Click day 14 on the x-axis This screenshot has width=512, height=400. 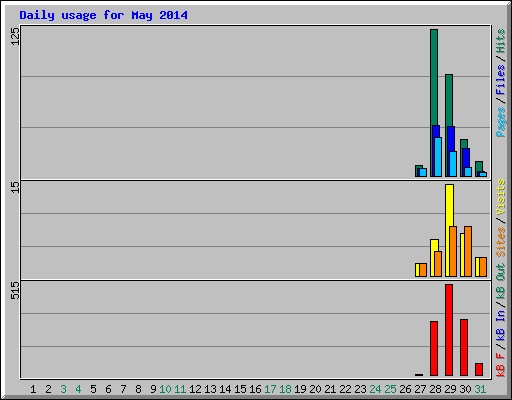[225, 389]
